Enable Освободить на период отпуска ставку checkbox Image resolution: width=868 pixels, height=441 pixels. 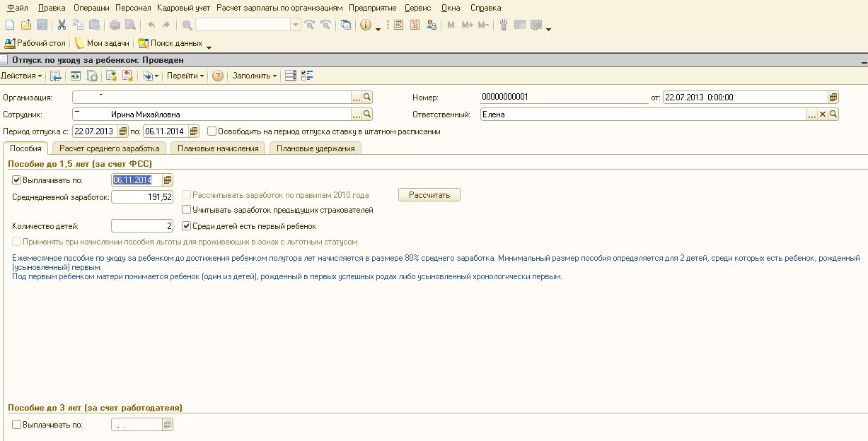pos(212,131)
